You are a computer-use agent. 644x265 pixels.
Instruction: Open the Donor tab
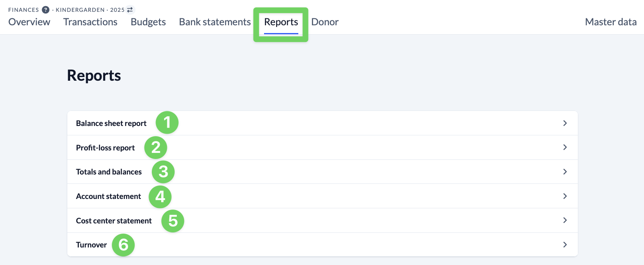pyautogui.click(x=325, y=22)
